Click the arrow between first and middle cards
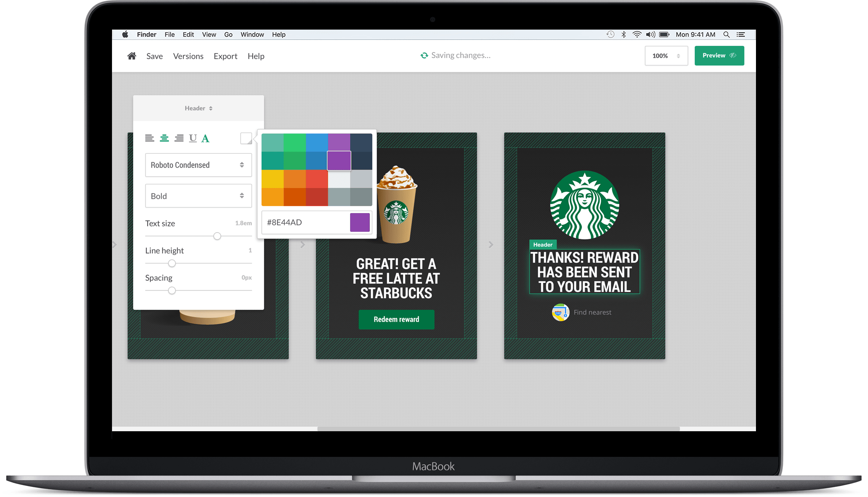 (303, 245)
